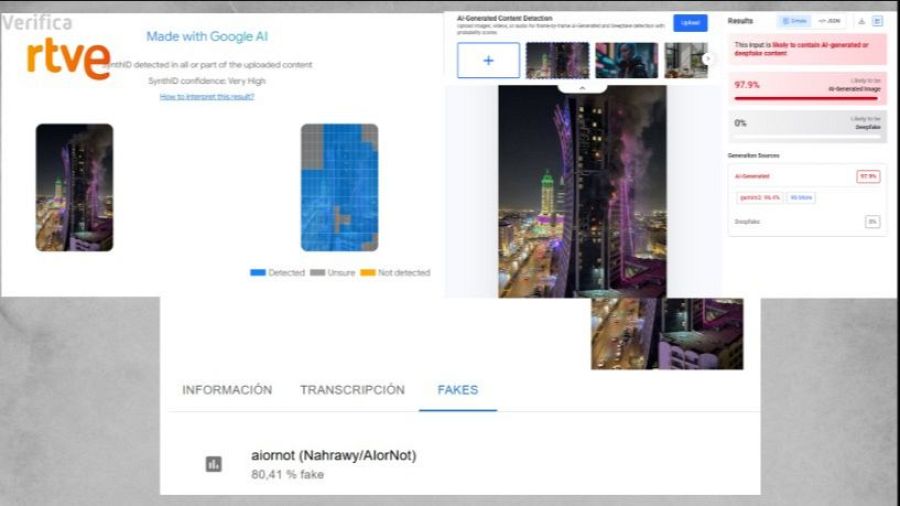This screenshot has width=900, height=506.
Task: Click the 'Results' panel heading
Action: coord(740,21)
